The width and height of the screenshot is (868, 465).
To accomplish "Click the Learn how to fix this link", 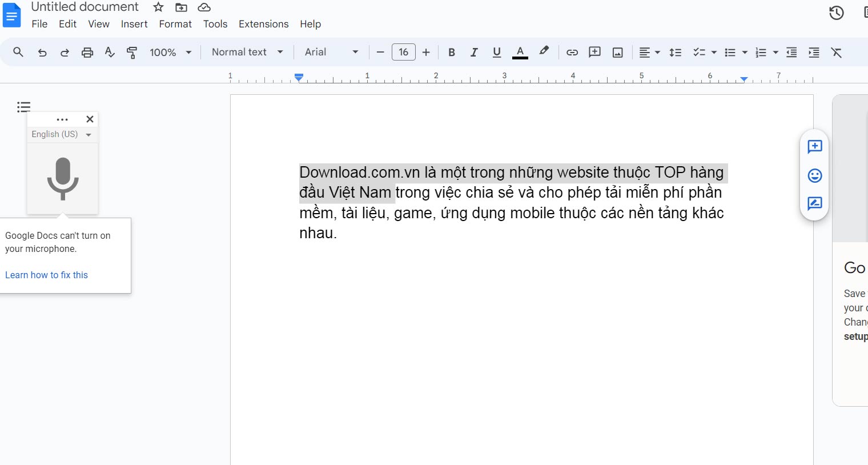I will [46, 275].
